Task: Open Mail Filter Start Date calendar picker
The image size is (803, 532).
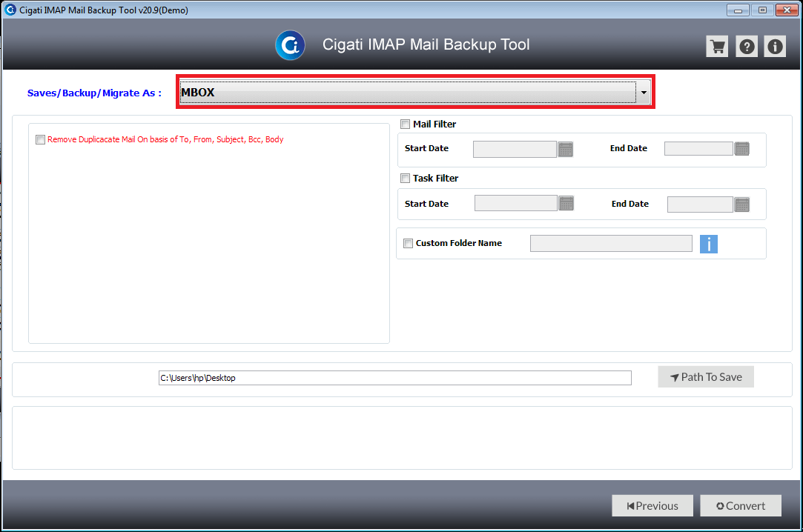Action: [x=566, y=150]
